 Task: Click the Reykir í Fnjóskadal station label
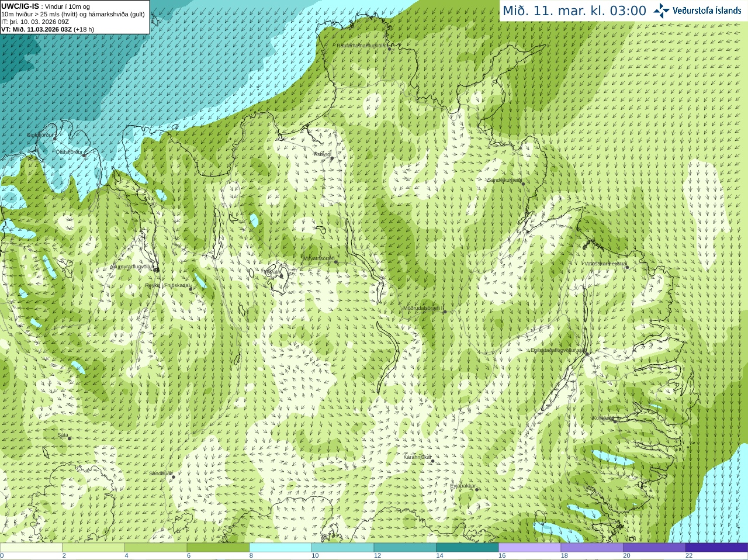point(168,285)
